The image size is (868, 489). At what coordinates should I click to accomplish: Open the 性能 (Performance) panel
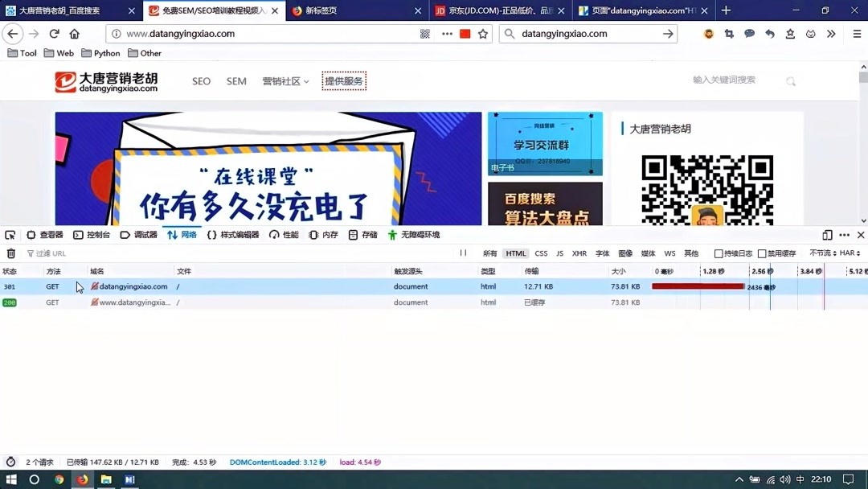289,235
